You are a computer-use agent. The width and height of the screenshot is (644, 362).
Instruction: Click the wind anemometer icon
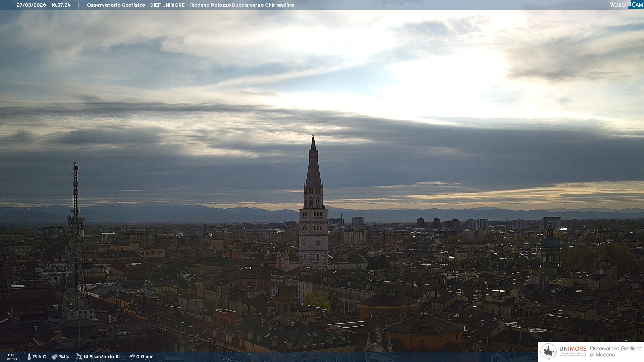coord(79,357)
